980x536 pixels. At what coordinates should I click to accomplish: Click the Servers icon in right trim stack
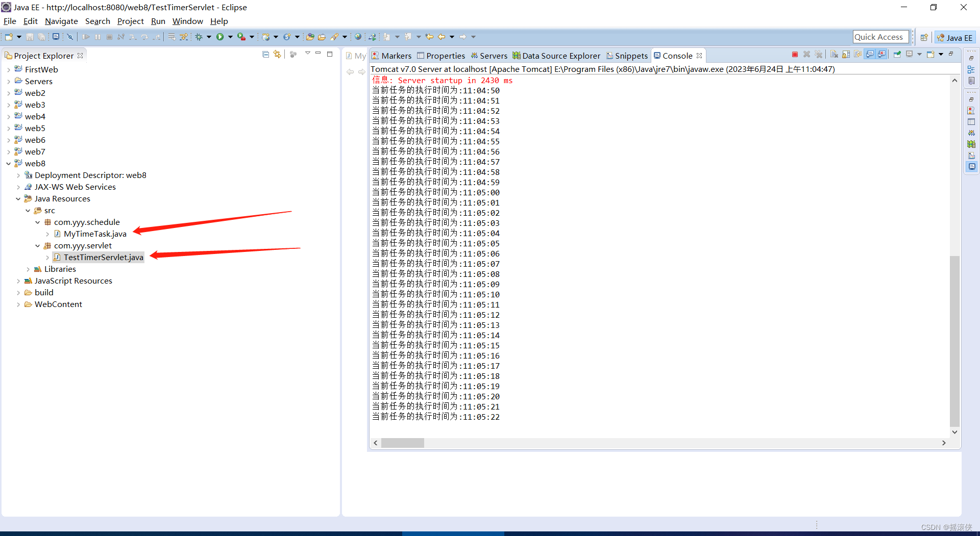(x=971, y=133)
